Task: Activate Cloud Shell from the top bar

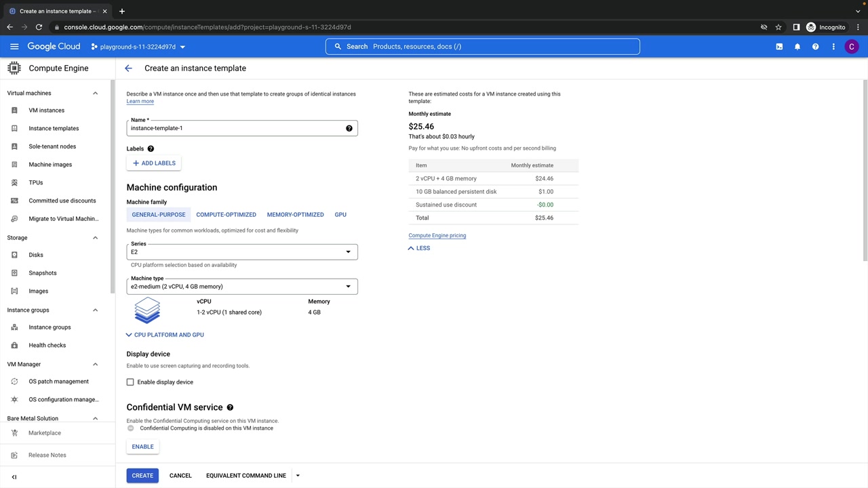Action: (x=779, y=47)
